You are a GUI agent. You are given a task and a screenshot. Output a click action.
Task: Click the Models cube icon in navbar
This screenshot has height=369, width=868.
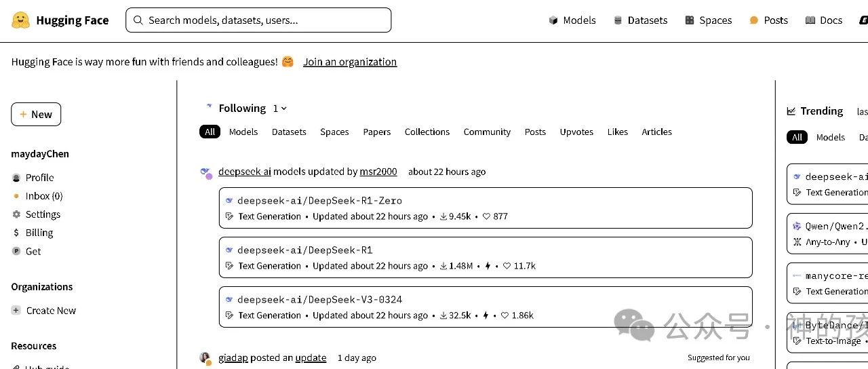tap(553, 20)
